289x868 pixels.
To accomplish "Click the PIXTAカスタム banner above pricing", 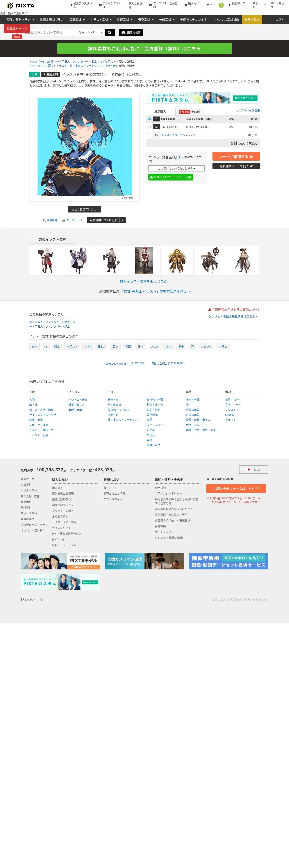I will tap(203, 98).
